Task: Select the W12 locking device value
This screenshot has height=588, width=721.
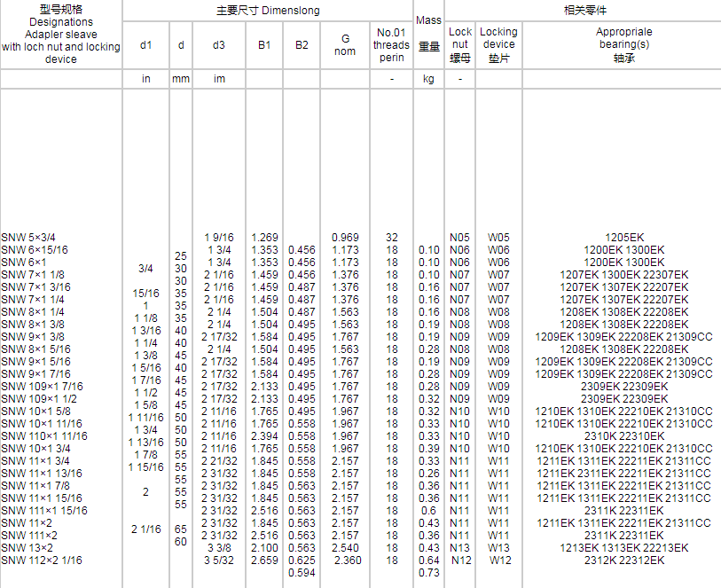Action: click(499, 561)
